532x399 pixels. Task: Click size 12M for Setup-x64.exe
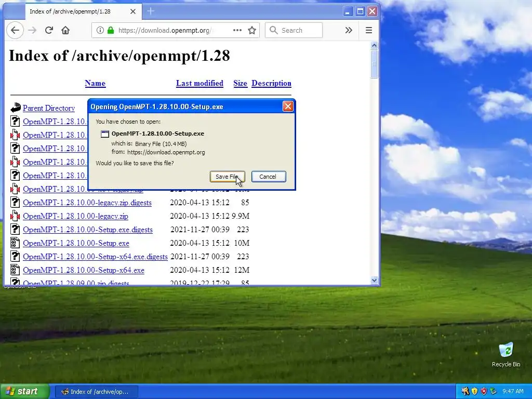242,270
